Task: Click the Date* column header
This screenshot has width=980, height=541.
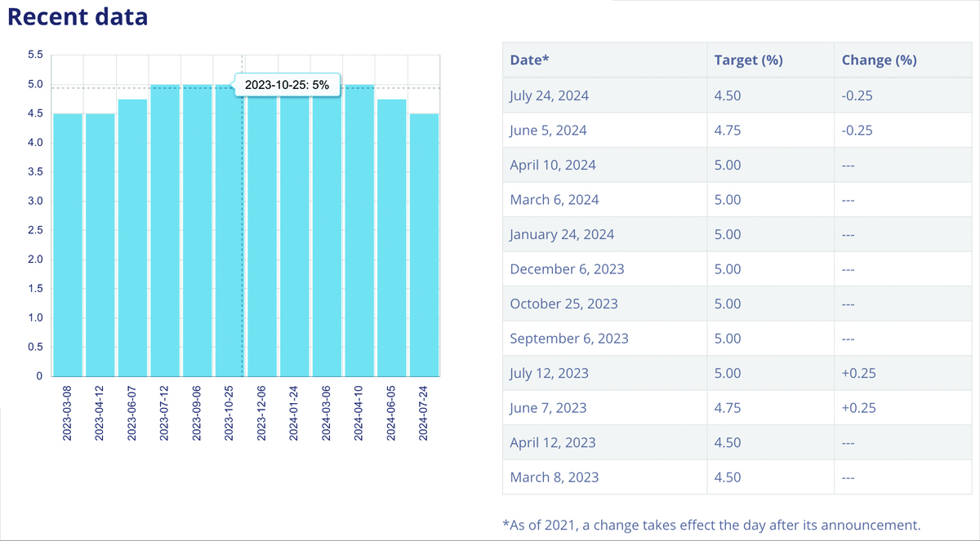Action: pyautogui.click(x=529, y=60)
